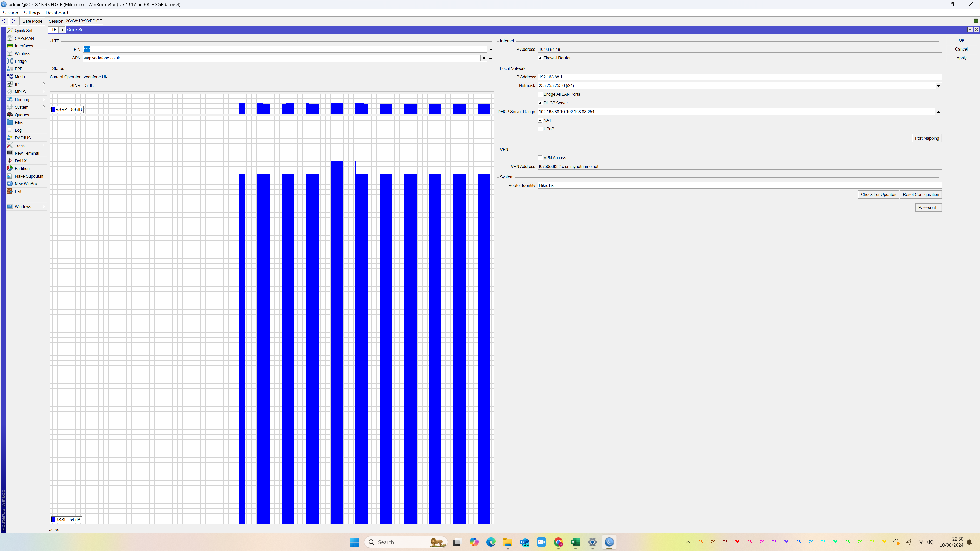Image resolution: width=980 pixels, height=551 pixels.
Task: Click the PIN input field
Action: point(285,50)
